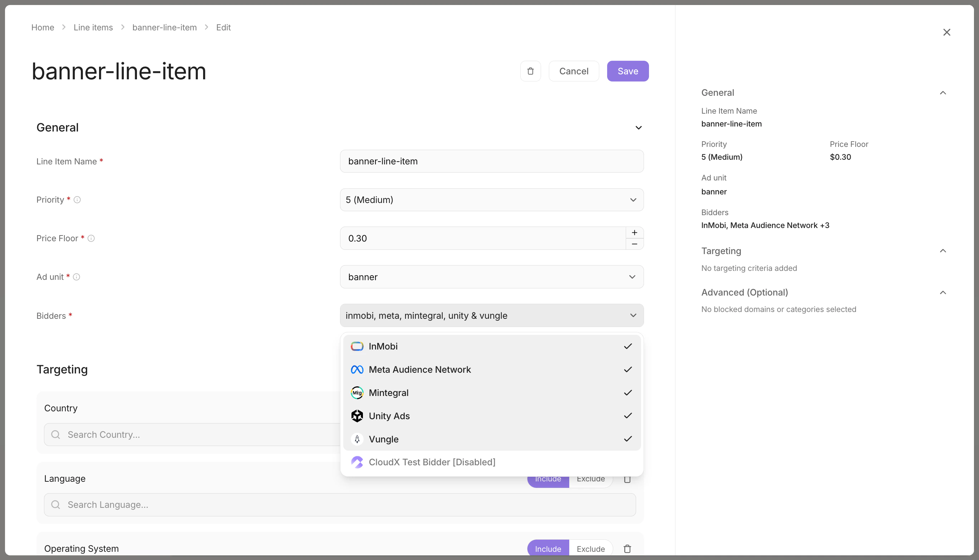This screenshot has height=560, width=979.
Task: Open the Priority dropdown
Action: click(491, 200)
